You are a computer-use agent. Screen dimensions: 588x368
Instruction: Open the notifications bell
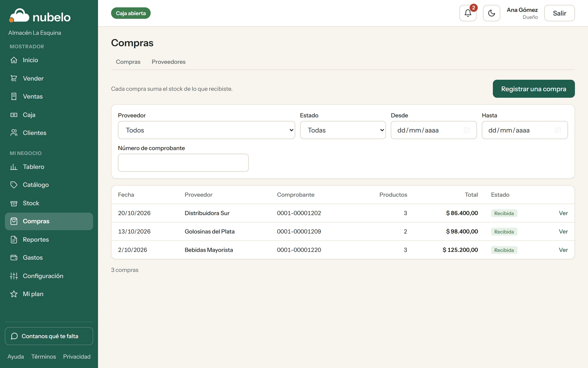tap(468, 13)
